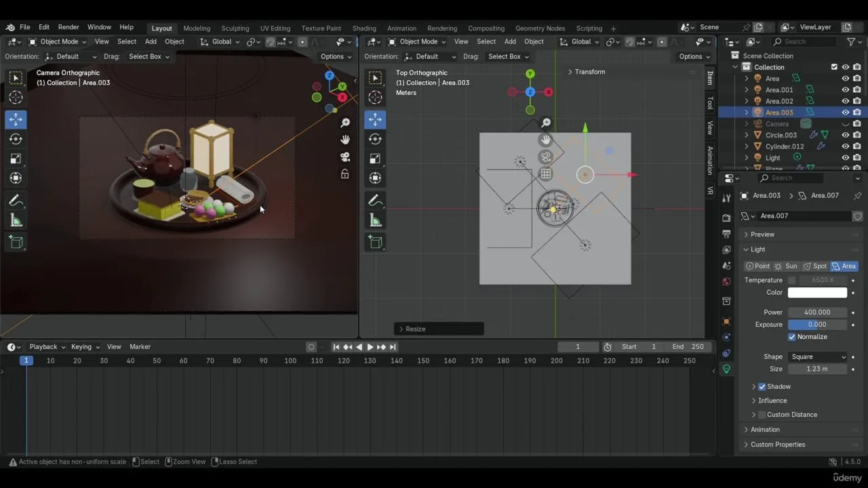Screen dimensions: 868x488
Task: Open the Marker menu in the timeline
Action: pos(140,347)
